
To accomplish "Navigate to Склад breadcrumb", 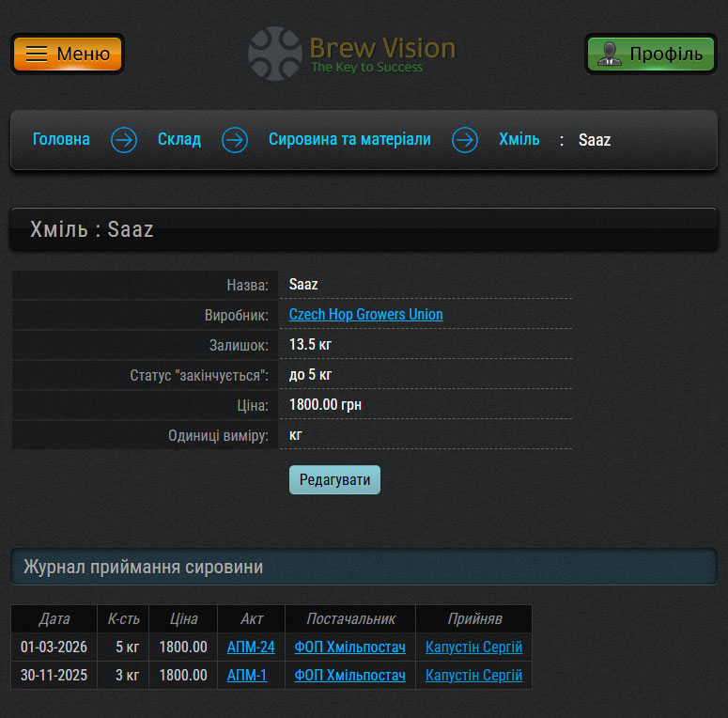I will click(x=179, y=140).
